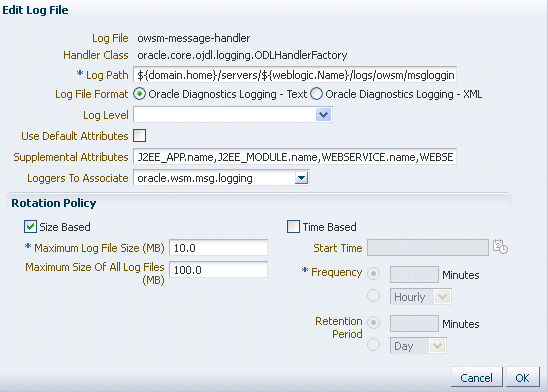Click the Supplemental Attributes text field
The width and height of the screenshot is (548, 392).
(295, 157)
